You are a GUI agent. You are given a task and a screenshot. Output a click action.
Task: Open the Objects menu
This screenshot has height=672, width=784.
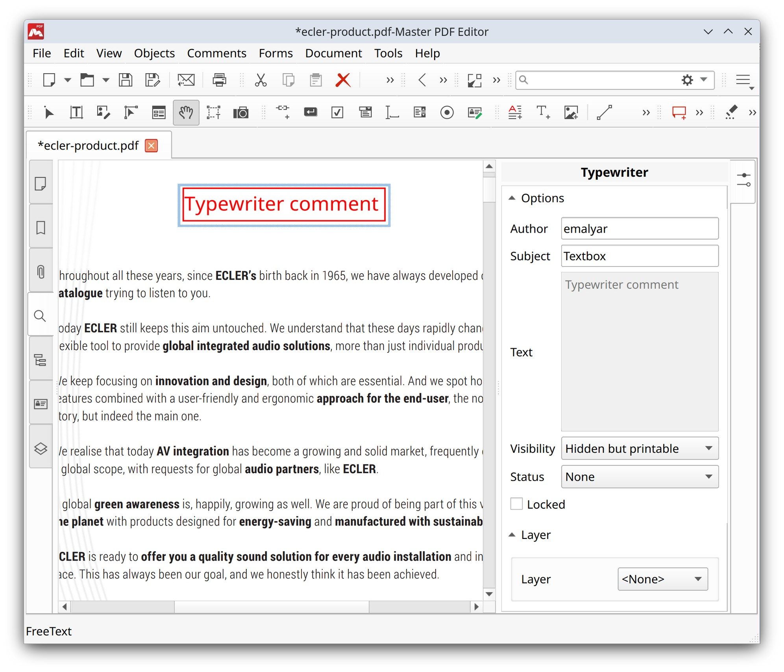pos(154,53)
